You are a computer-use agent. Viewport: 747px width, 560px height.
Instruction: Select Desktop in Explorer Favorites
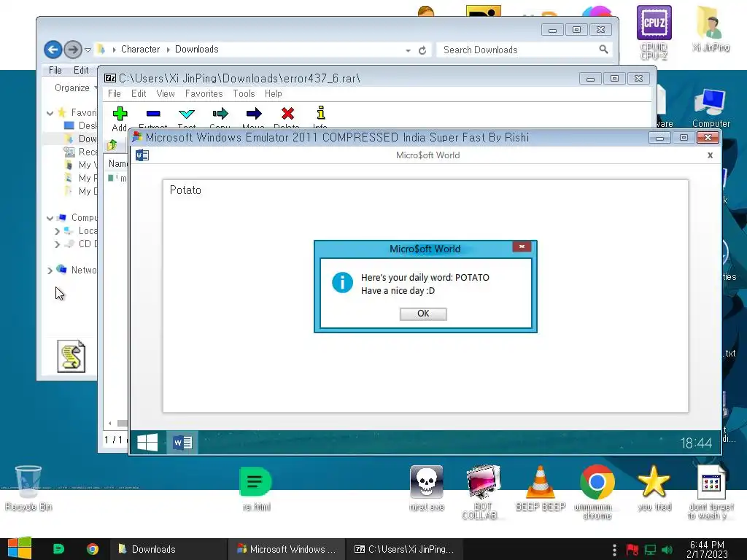80,125
